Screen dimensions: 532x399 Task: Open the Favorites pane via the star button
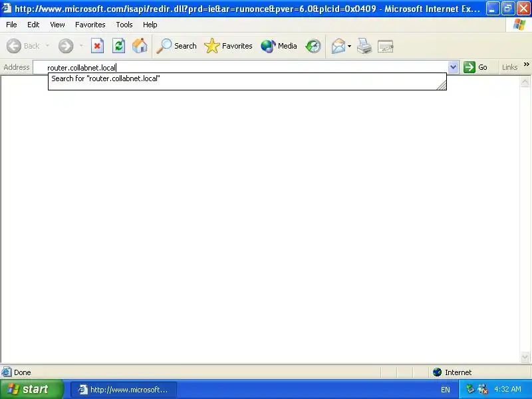[x=228, y=46]
